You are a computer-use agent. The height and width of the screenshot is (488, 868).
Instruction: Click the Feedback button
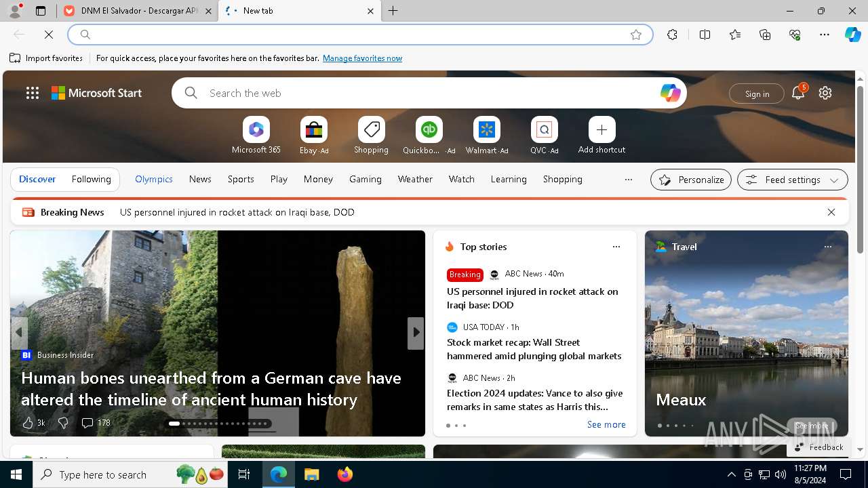(x=819, y=447)
